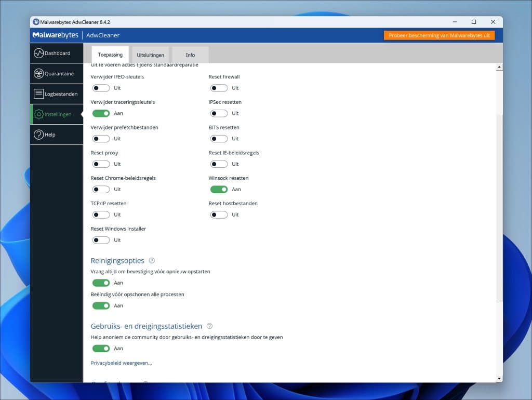Screen dimensions: 532x400
Task: Toggle IPSec resetten switch
Action: point(219,113)
